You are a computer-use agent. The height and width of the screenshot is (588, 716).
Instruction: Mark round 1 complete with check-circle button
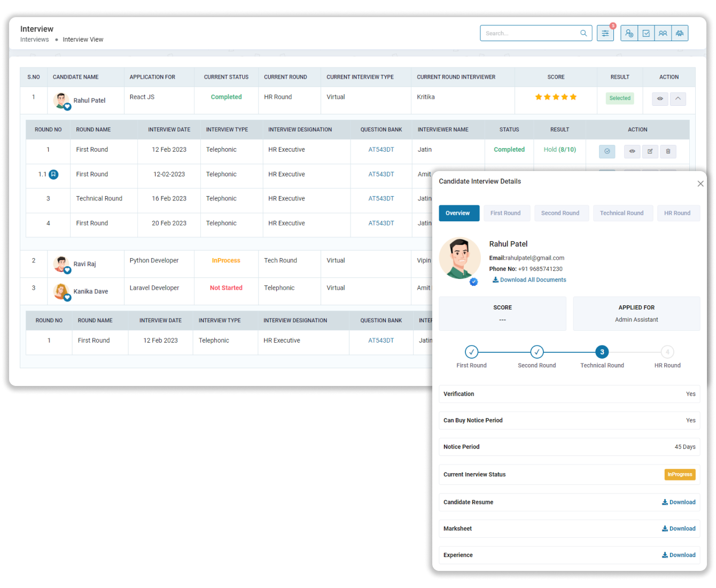click(607, 151)
